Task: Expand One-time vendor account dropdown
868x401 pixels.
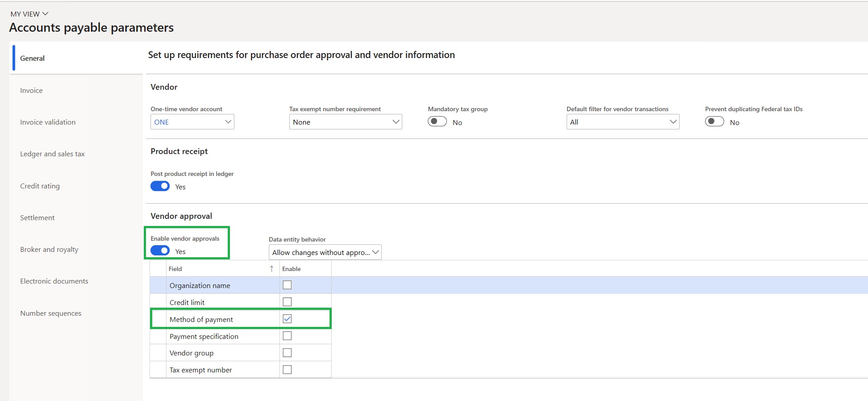Action: pyautogui.click(x=228, y=122)
